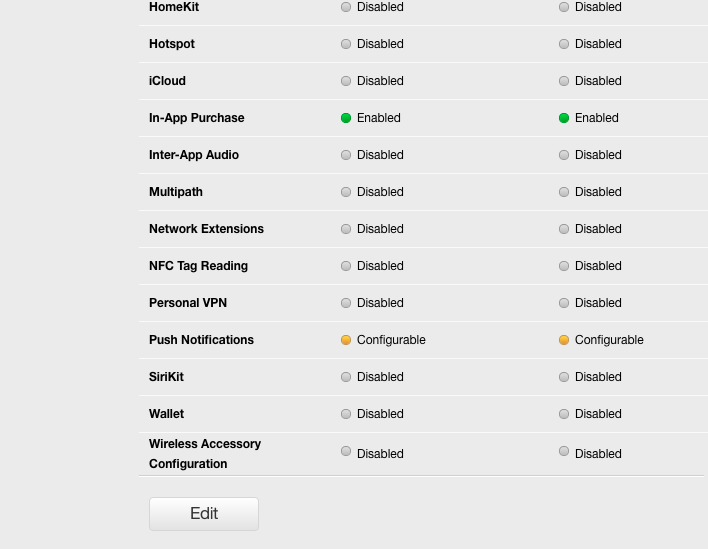Viewport: 708px width, 549px height.
Task: Click orange Push Notifications status dot, first column
Action: coord(346,340)
